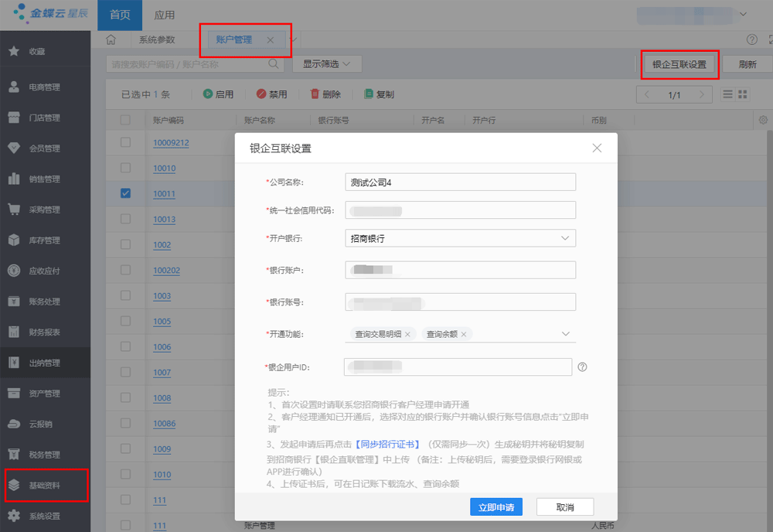Image resolution: width=773 pixels, height=532 pixels.
Task: Open 账务处理 accounting module
Action: [44, 302]
